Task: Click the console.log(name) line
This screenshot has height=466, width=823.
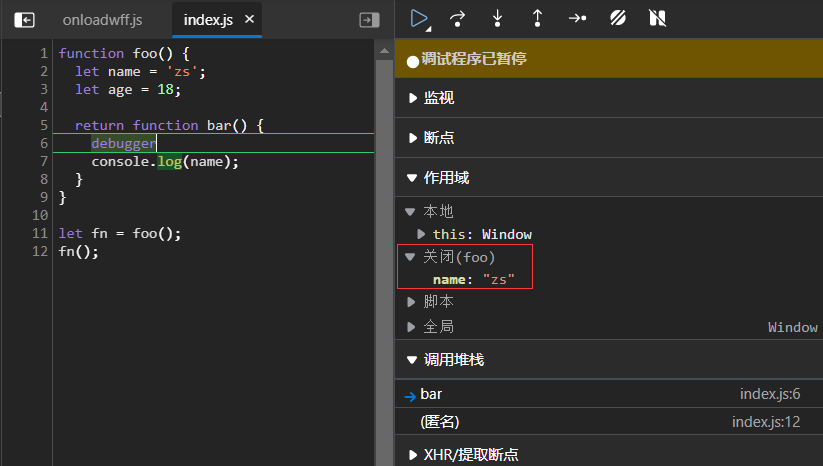Action: coord(165,161)
